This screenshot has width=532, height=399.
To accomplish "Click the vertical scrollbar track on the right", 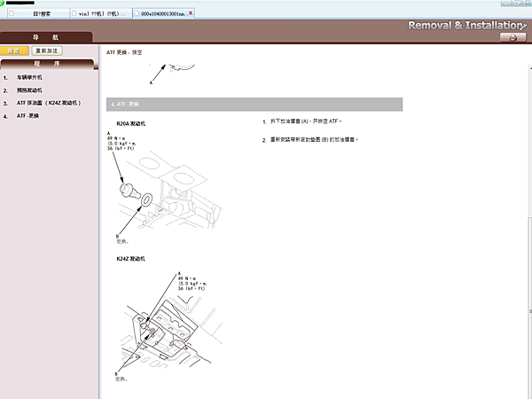I will point(530,143).
